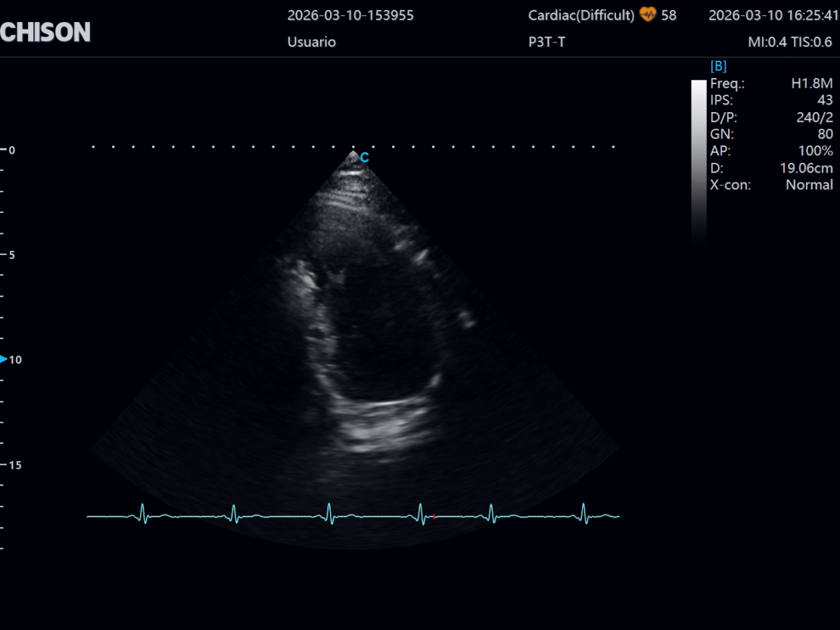Select the GN gain value 80
Image resolution: width=840 pixels, height=630 pixels.
pos(825,134)
